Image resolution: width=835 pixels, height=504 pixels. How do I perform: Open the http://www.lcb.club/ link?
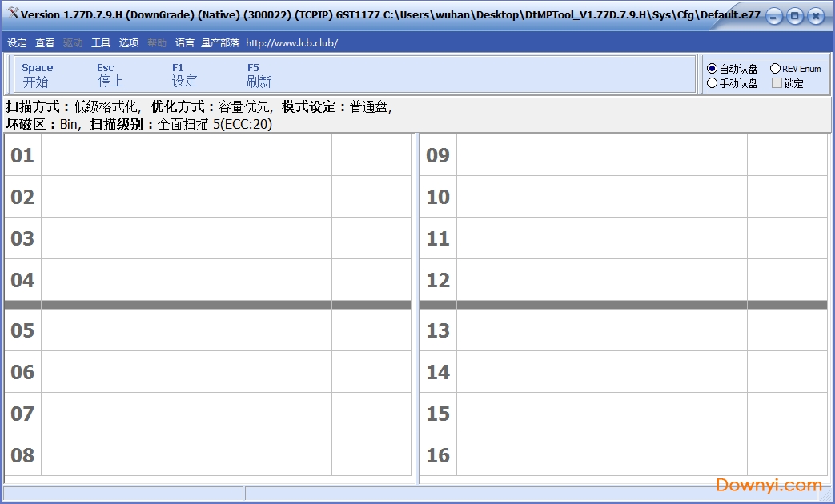click(291, 43)
